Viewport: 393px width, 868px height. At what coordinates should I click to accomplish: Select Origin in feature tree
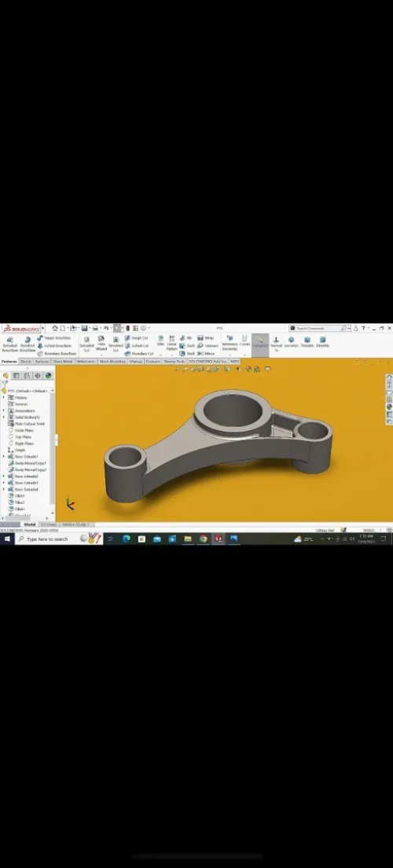coord(17,450)
